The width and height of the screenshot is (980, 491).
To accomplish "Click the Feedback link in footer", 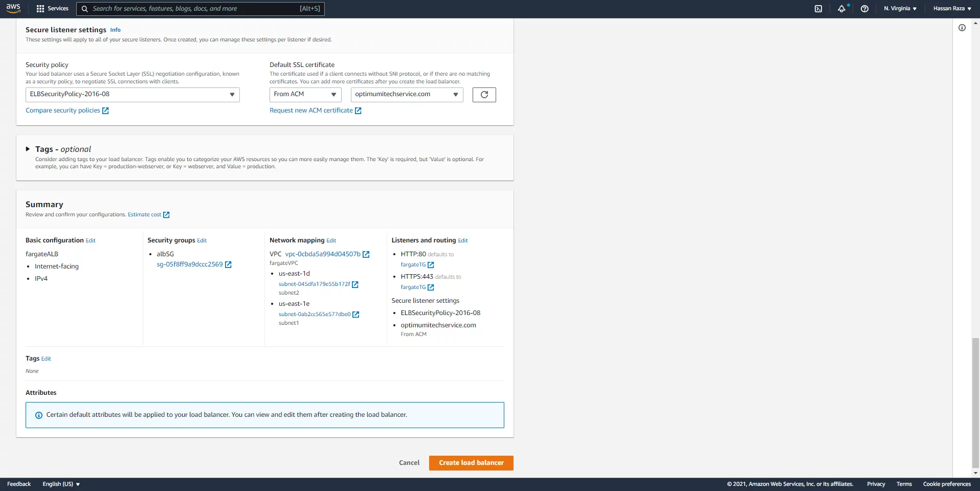I will 19,484.
